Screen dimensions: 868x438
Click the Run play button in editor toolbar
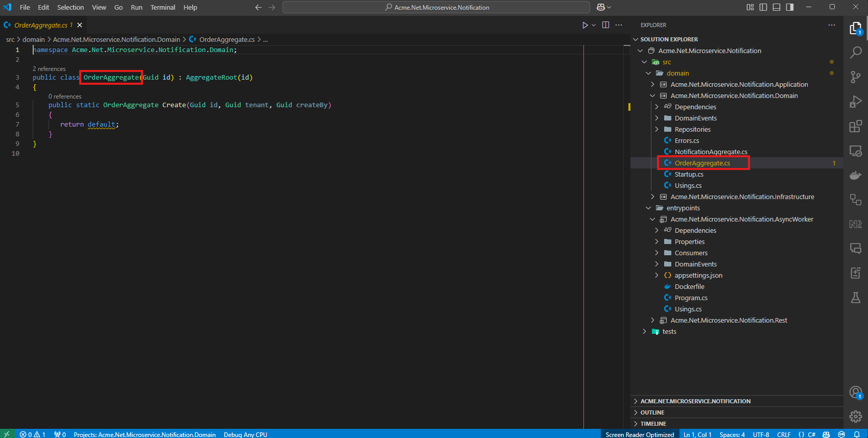585,25
